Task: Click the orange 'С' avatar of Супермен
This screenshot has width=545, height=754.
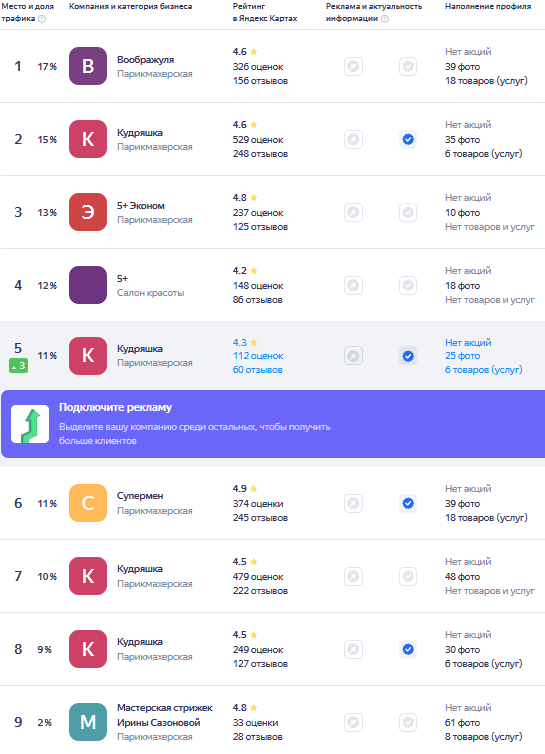Action: (x=88, y=503)
